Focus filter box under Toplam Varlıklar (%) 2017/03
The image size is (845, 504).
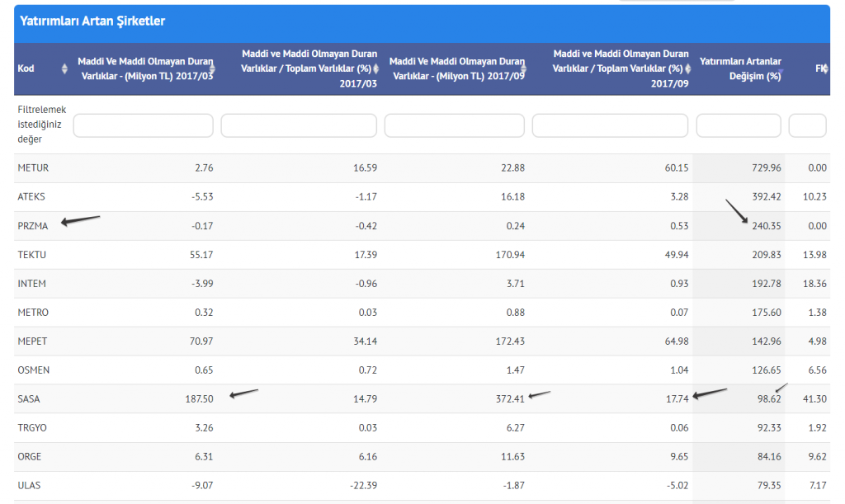(x=299, y=125)
